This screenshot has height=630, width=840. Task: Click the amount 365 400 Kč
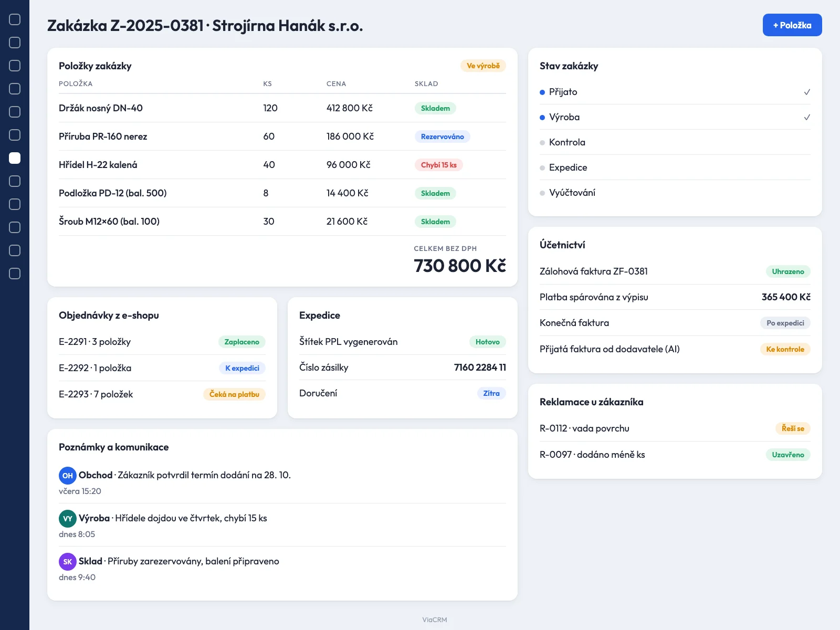click(x=786, y=297)
